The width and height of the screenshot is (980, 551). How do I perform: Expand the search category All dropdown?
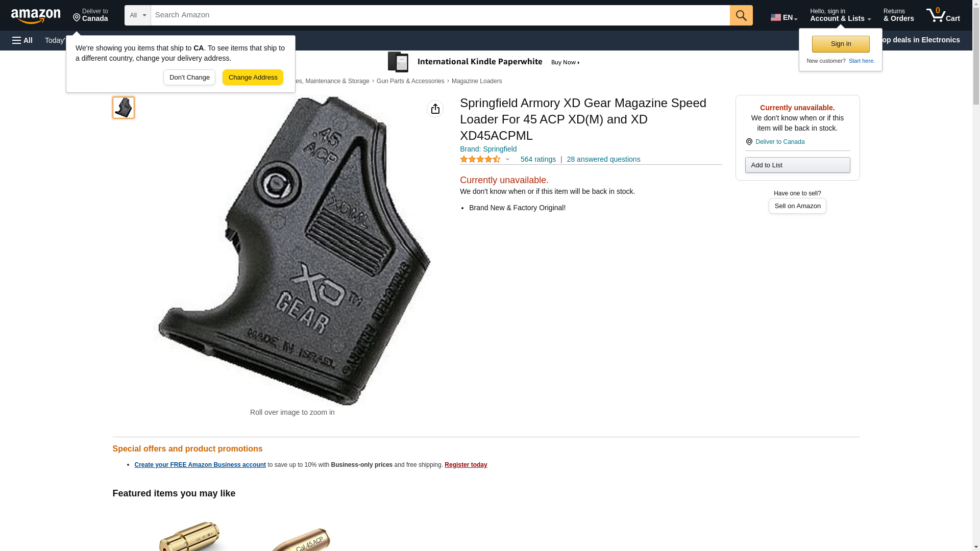[137, 15]
